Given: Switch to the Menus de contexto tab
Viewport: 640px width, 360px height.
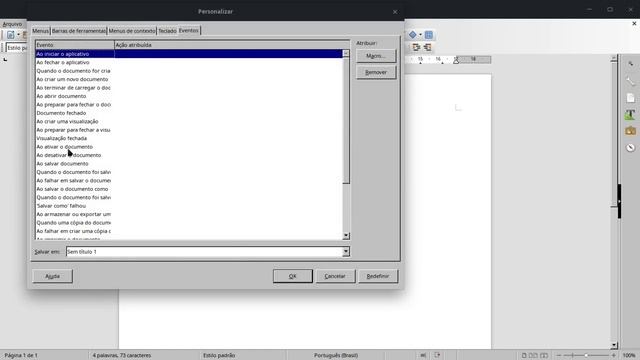Looking at the screenshot, I should [x=132, y=31].
